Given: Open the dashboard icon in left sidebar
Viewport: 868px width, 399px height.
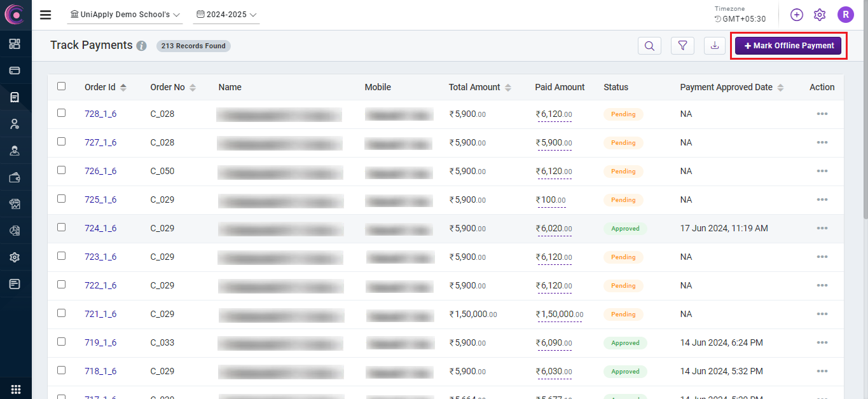Looking at the screenshot, I should coord(15,44).
